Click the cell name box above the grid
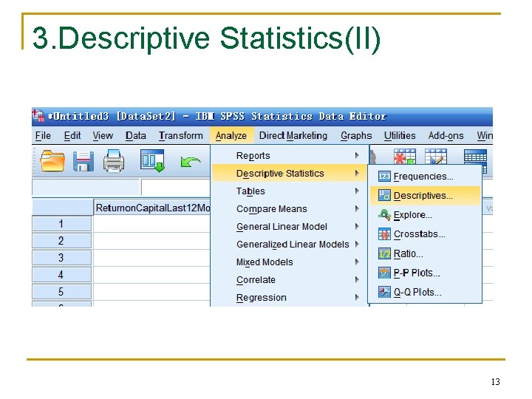This screenshot has width=532, height=399. tap(86, 187)
